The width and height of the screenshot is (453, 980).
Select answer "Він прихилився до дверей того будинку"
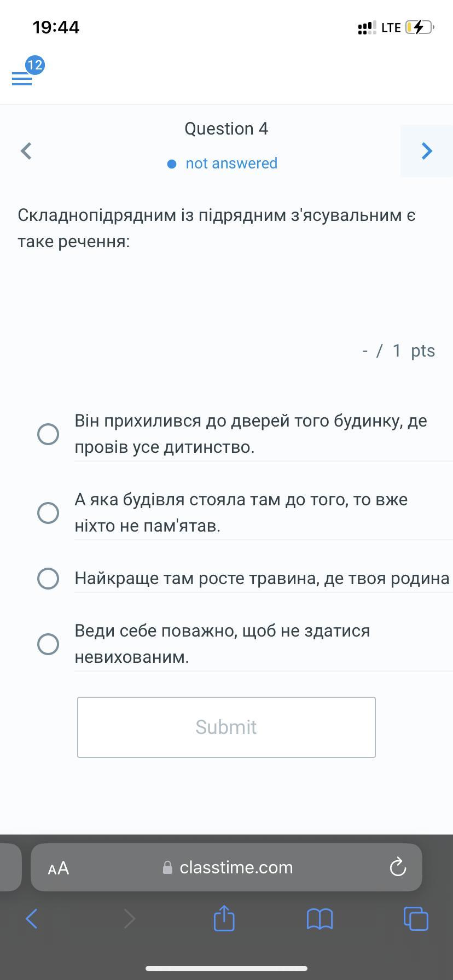(x=48, y=434)
